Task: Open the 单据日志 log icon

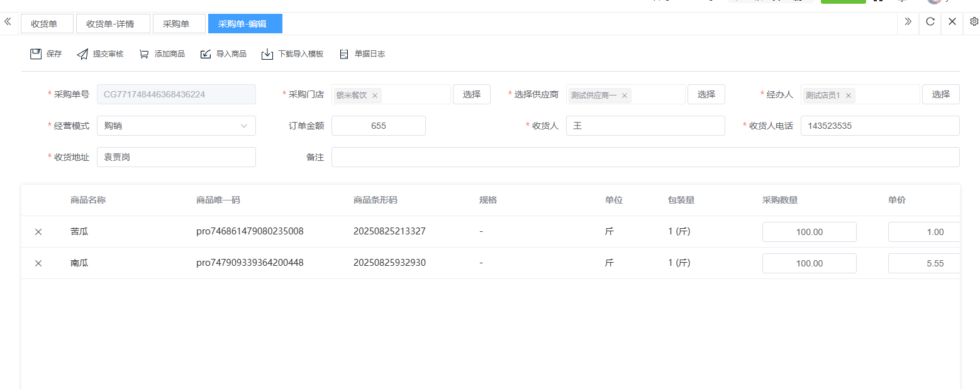Action: pyautogui.click(x=344, y=54)
